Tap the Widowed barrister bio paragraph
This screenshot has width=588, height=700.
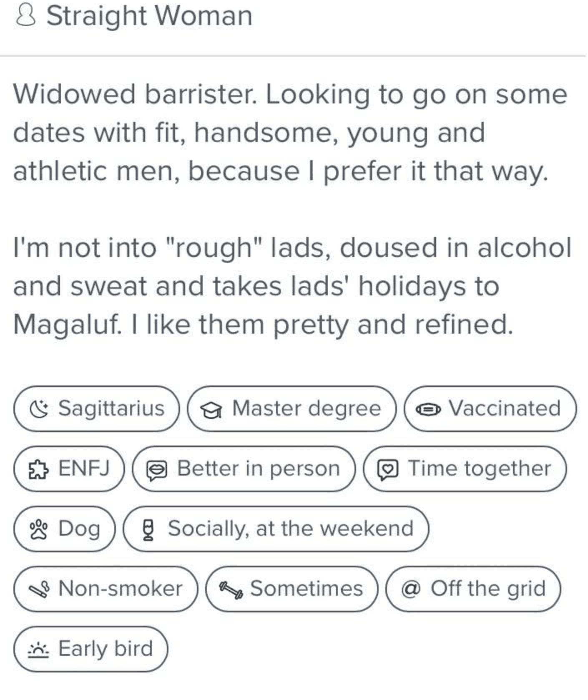pos(290,133)
